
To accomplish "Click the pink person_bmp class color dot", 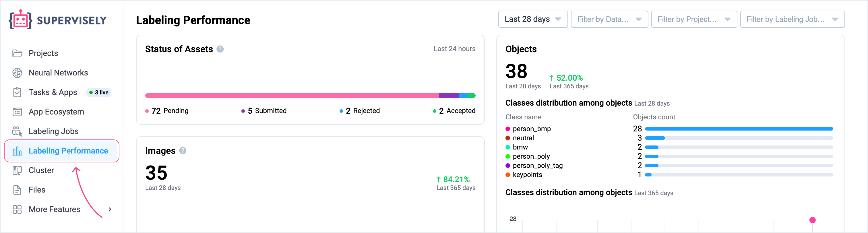I will pyautogui.click(x=508, y=129).
